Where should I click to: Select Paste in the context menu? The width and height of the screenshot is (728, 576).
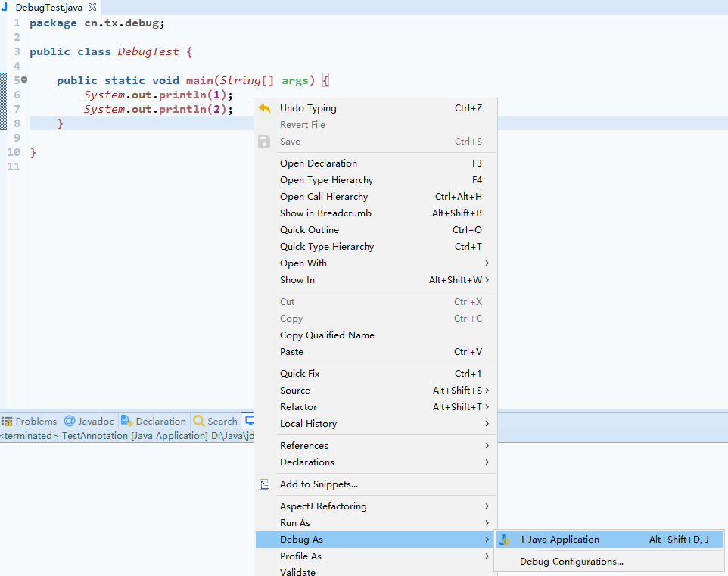coord(291,352)
